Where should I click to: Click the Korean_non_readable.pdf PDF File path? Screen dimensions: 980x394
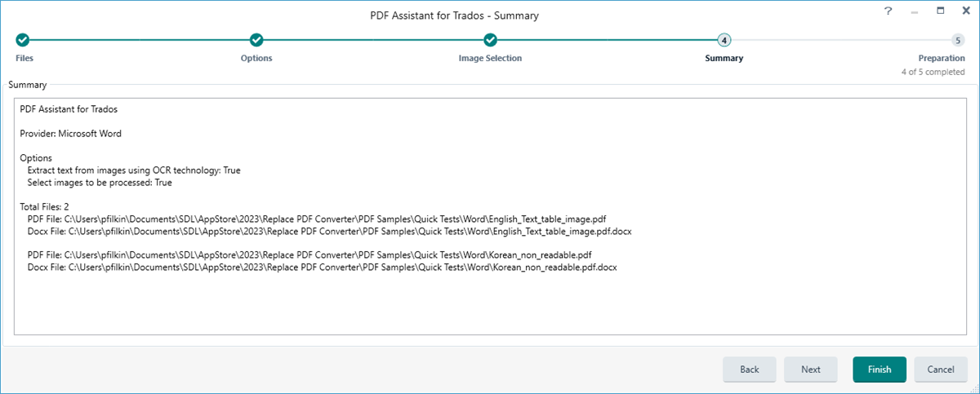tap(309, 255)
